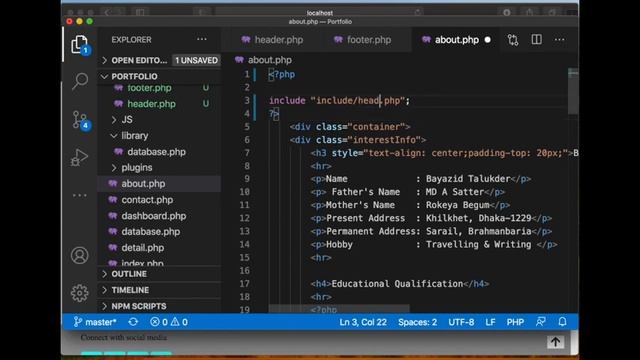Open the Accounts icon

click(80, 256)
